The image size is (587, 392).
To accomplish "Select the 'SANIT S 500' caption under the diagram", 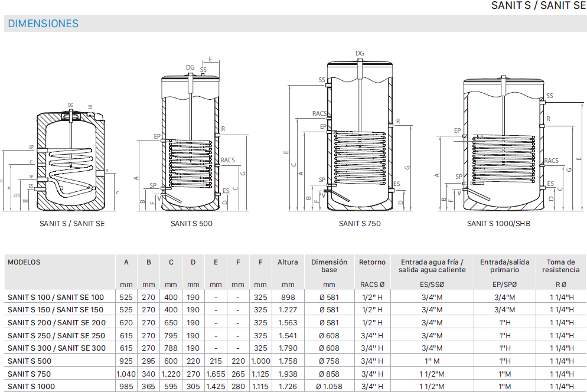I will pyautogui.click(x=191, y=224).
